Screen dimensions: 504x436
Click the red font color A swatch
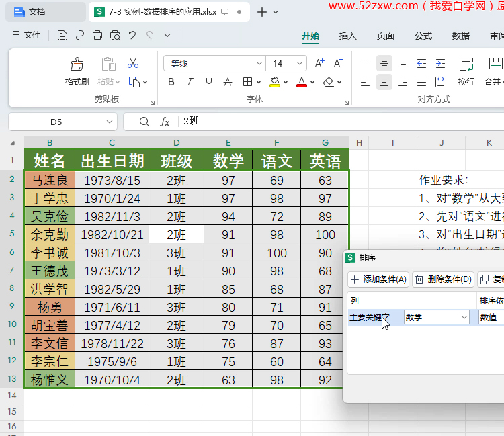pyautogui.click(x=302, y=82)
